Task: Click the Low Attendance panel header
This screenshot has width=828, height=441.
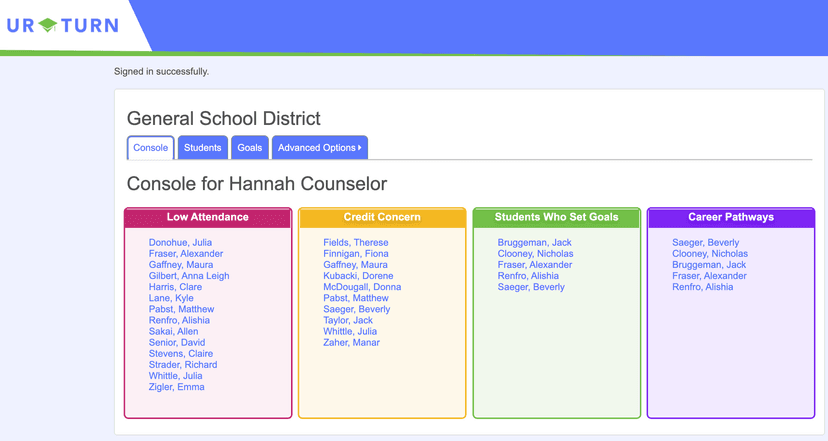Action: [x=208, y=217]
